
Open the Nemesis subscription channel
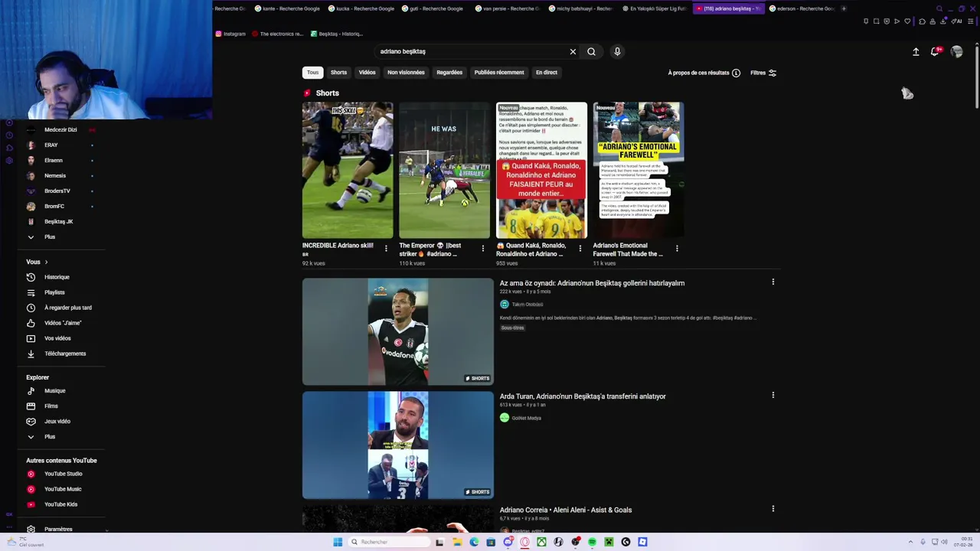(x=55, y=175)
